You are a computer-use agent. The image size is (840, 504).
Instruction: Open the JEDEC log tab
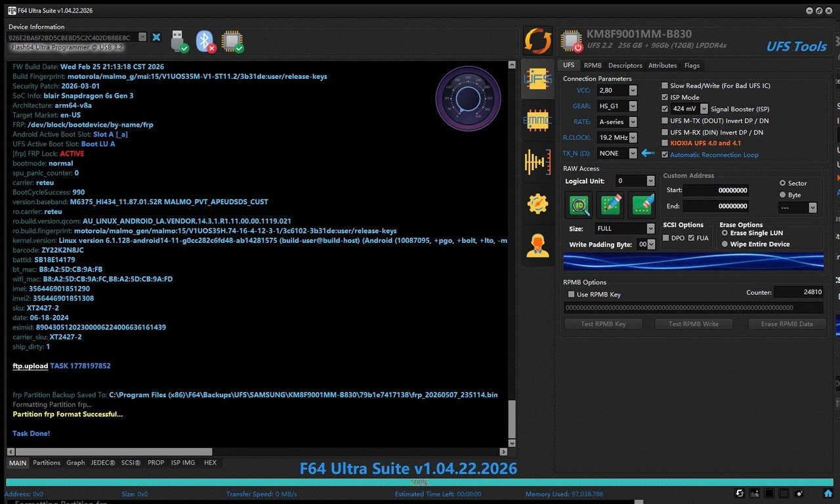103,463
